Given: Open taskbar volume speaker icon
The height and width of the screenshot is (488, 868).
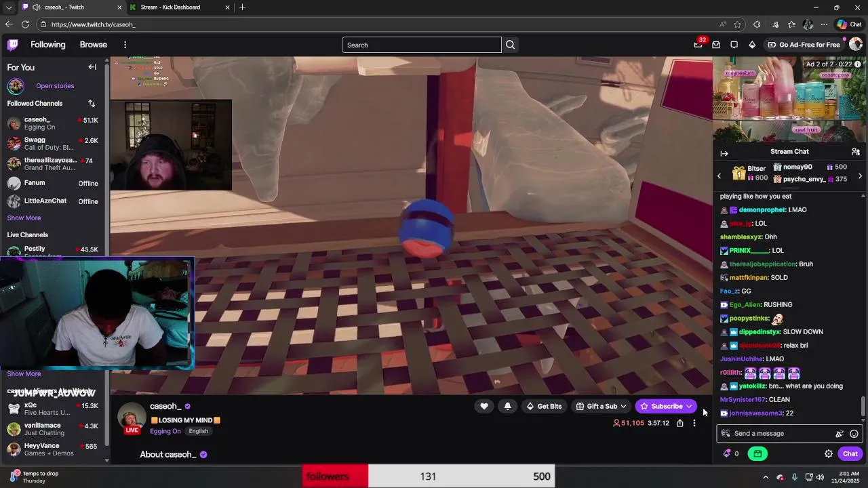Looking at the screenshot, I should click(820, 477).
